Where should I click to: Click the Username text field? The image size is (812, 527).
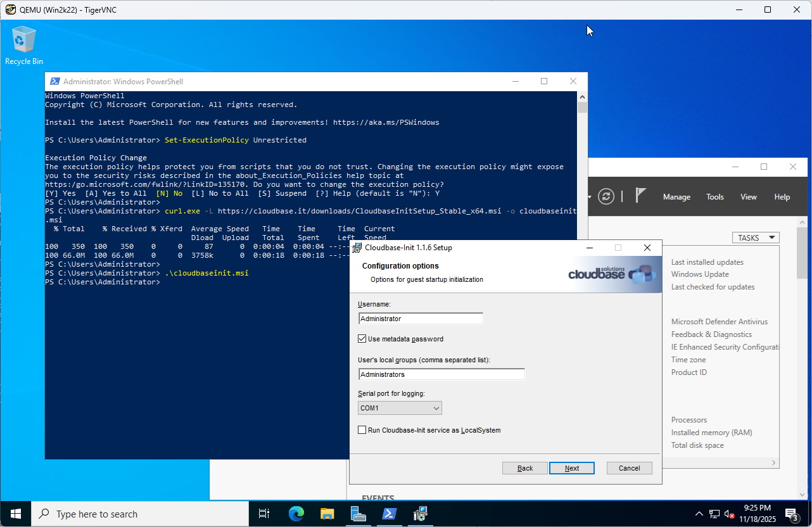[421, 319]
